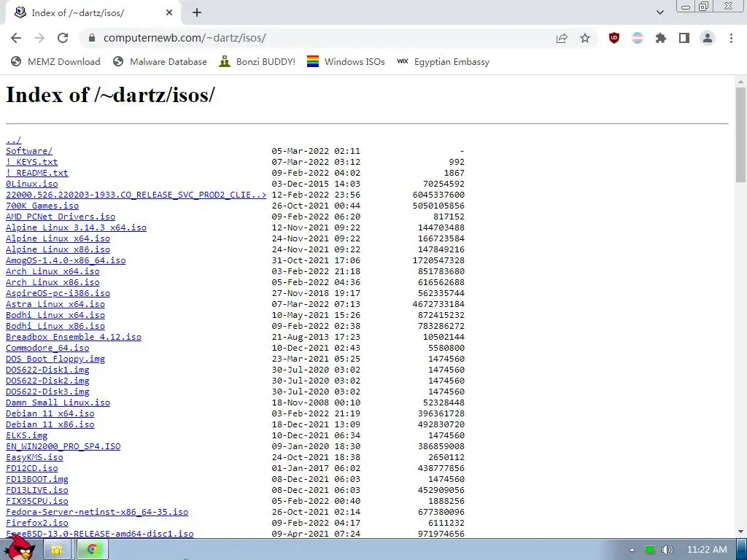The height and width of the screenshot is (560, 747).
Task: Download AMD_PCNet_Drivers.iso
Action: (x=61, y=217)
